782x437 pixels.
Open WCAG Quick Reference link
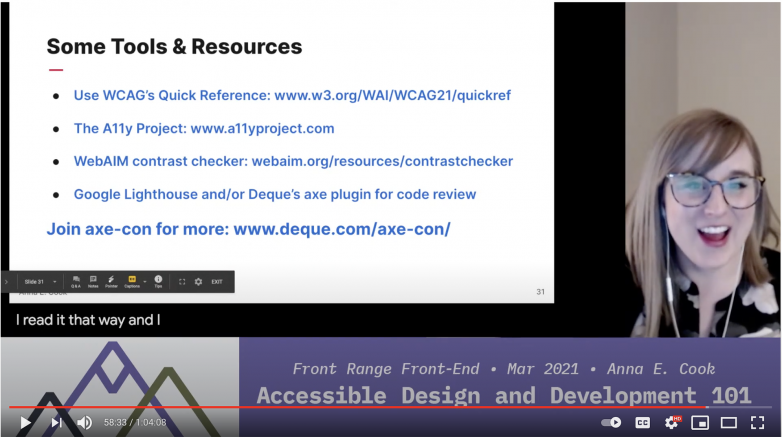(292, 95)
